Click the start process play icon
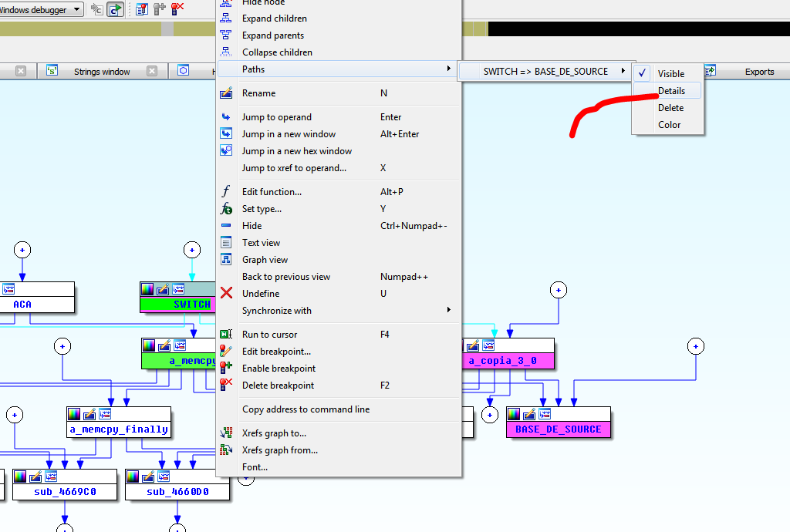 (115, 9)
